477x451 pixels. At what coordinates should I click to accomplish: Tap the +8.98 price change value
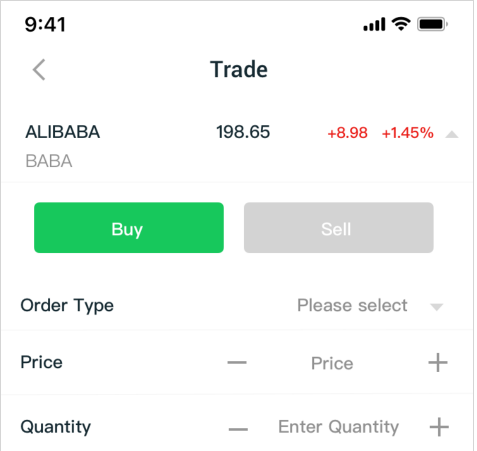347,133
